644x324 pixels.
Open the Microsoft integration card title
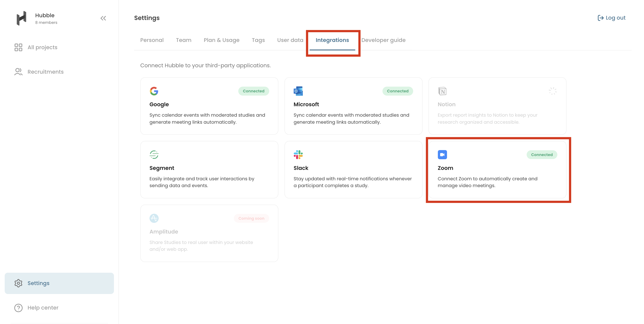point(306,105)
